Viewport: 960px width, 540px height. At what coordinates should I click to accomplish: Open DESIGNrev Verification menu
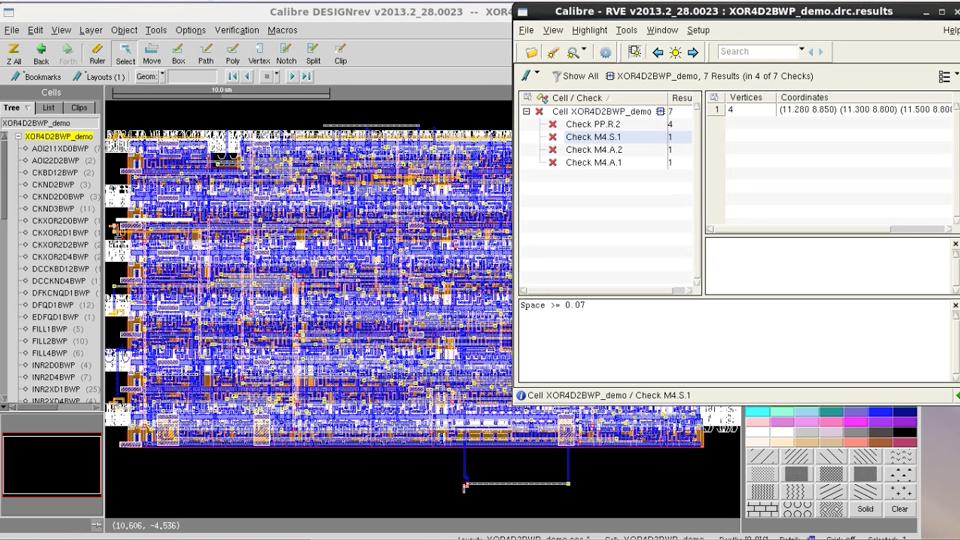point(236,30)
